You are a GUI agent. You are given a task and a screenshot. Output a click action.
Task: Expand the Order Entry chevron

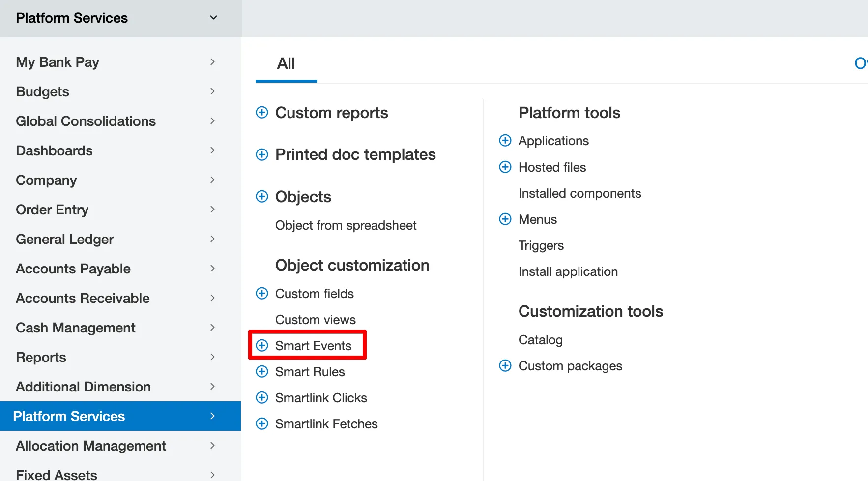[x=212, y=210]
